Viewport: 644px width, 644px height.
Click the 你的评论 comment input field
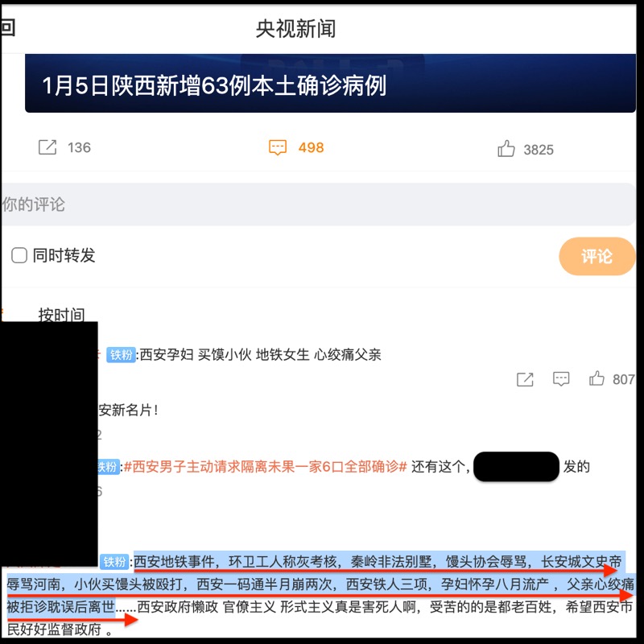coord(319,204)
